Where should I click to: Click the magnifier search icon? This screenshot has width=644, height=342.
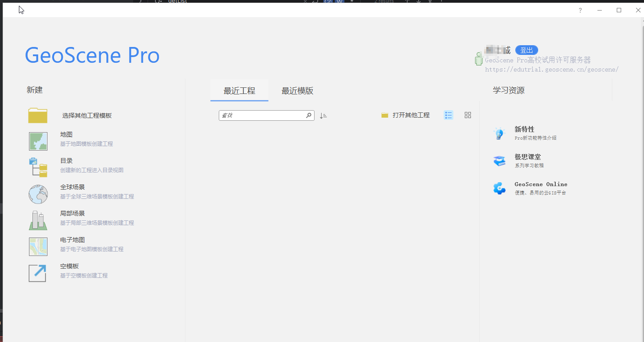[x=309, y=115]
